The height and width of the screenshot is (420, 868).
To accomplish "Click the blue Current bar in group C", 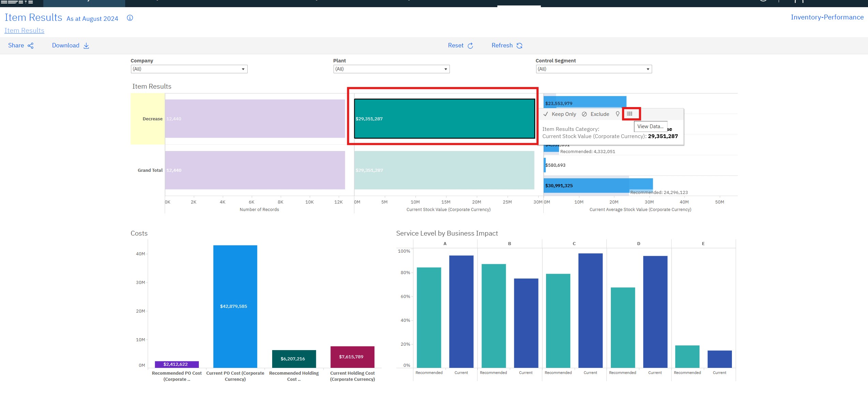I will pyautogui.click(x=590, y=311).
